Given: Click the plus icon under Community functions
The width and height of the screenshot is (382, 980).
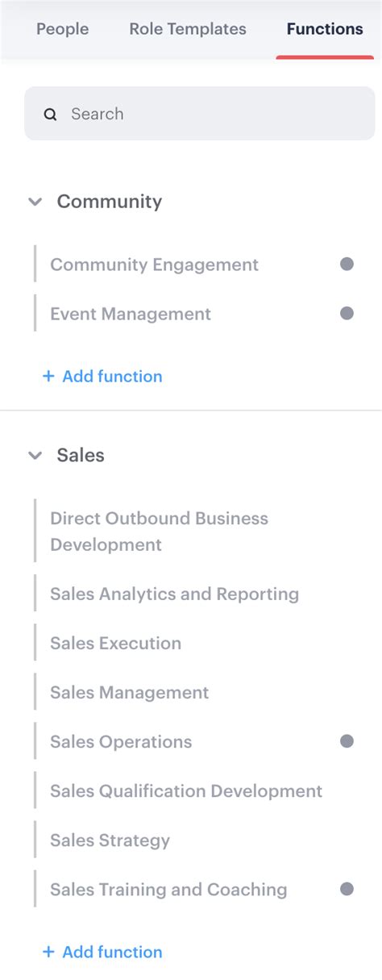Looking at the screenshot, I should pyautogui.click(x=48, y=376).
